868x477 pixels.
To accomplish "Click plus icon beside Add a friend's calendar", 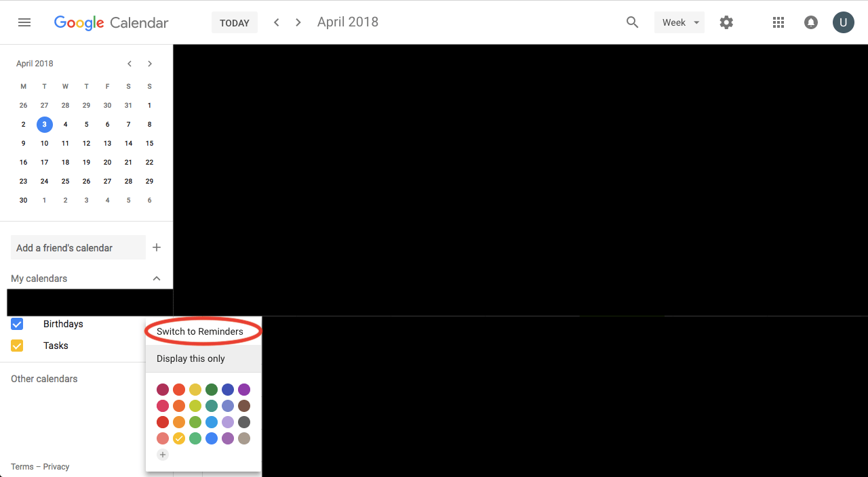I will click(157, 247).
